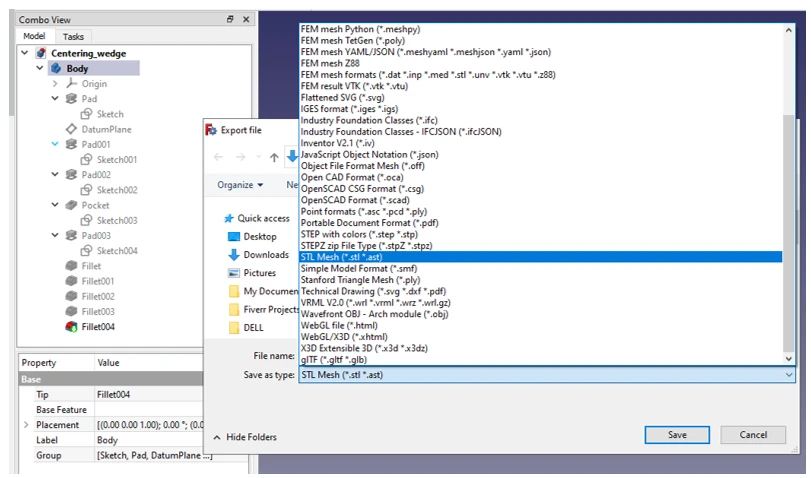811x478 pixels.
Task: Click the Fillet002 icon
Action: pyautogui.click(x=71, y=296)
